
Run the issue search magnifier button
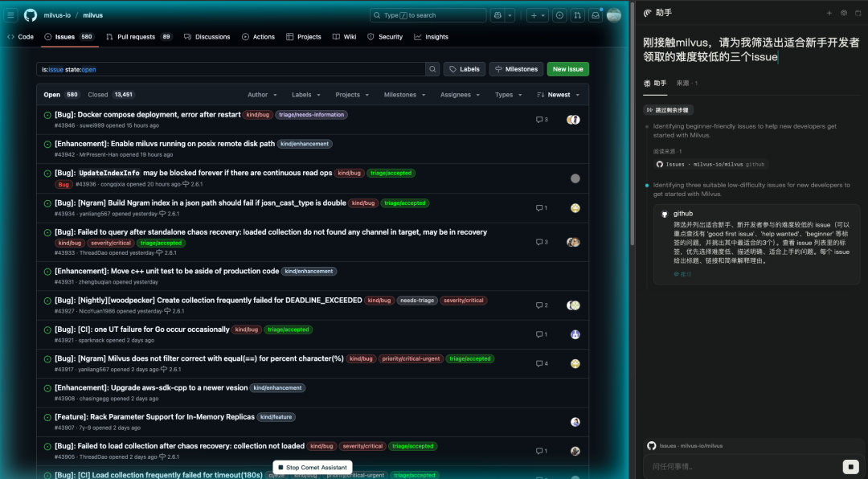click(x=433, y=69)
